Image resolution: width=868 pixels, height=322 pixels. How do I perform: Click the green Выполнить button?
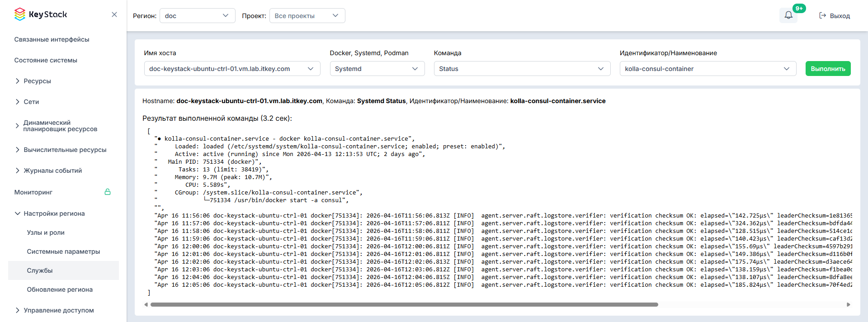pos(828,69)
